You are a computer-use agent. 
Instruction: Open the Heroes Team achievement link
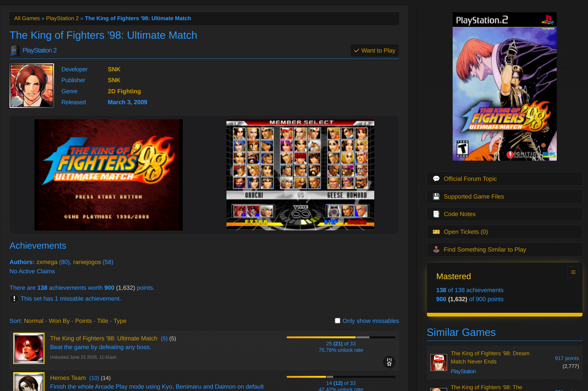pyautogui.click(x=68, y=378)
